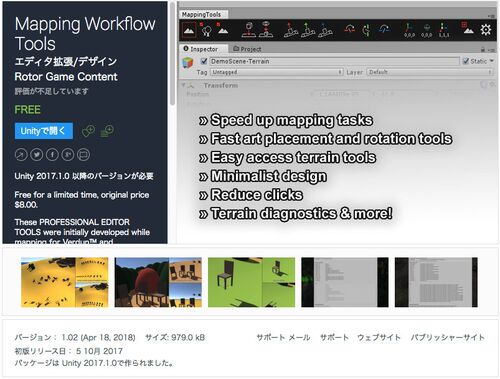500x379 pixels.
Task: Open MappingTools window options menu
Action: pyautogui.click(x=491, y=16)
